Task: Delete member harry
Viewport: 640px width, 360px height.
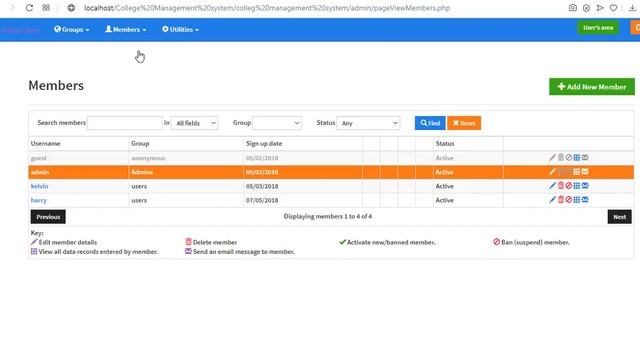Action: tap(561, 200)
